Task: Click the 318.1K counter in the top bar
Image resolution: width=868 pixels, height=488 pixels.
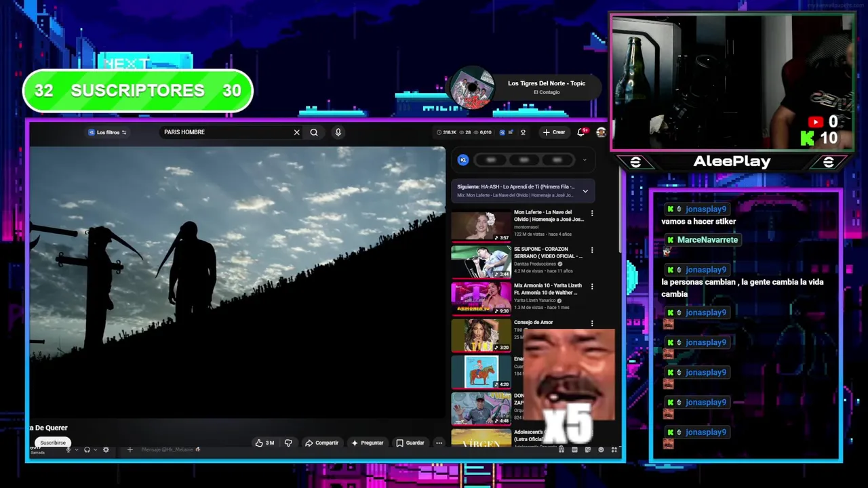Action: [x=446, y=132]
